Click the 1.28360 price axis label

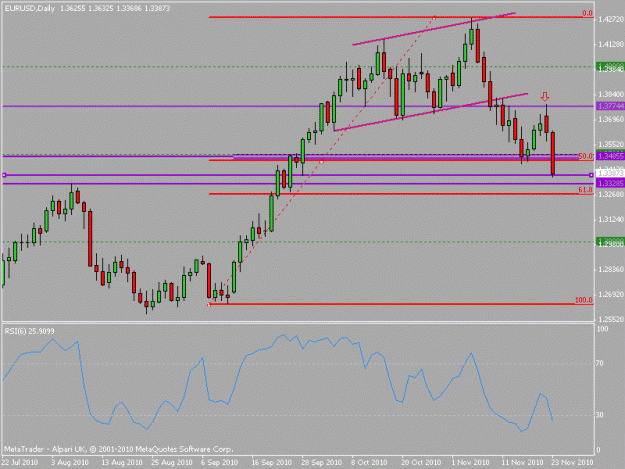tap(611, 269)
